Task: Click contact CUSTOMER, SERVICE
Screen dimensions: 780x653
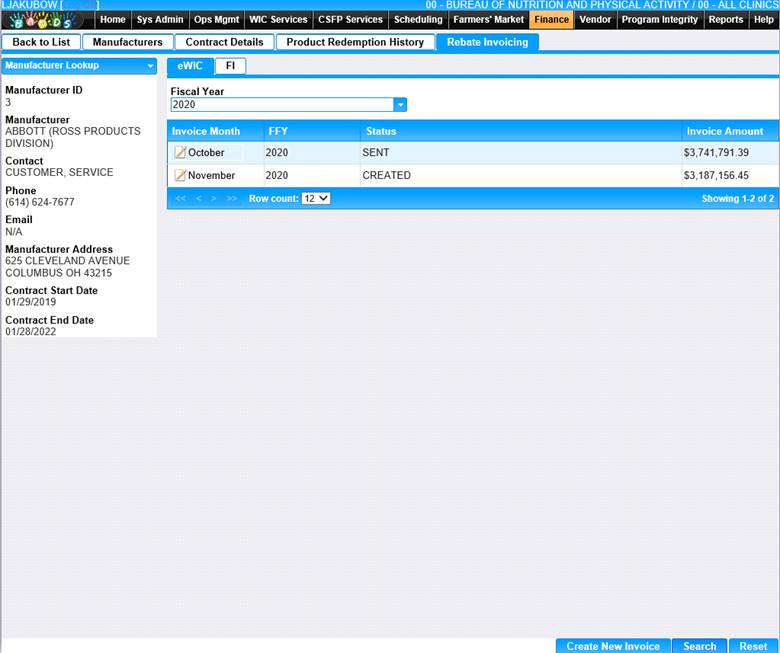Action: (x=59, y=173)
